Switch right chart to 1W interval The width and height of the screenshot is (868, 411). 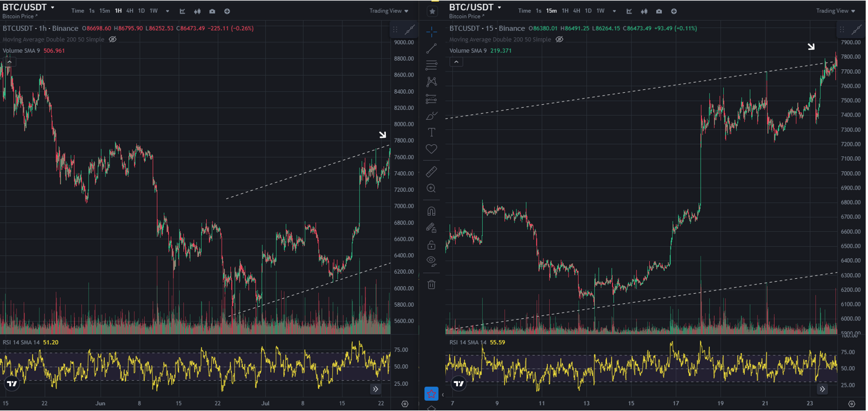tap(600, 11)
